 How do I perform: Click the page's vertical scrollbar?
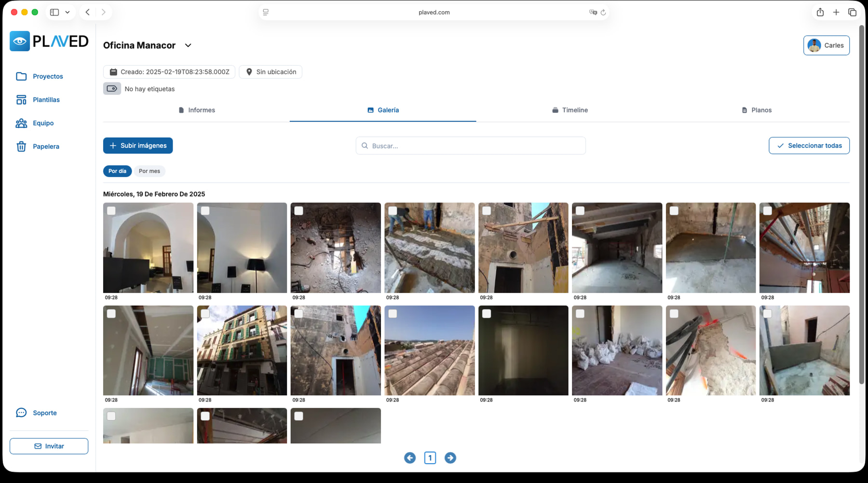coord(862,205)
